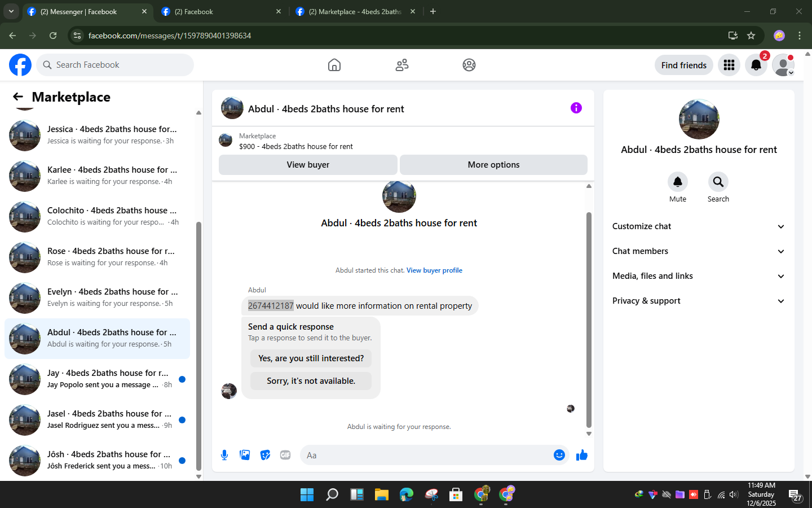812x508 pixels.
Task: Open taskbar Search icon
Action: pos(332,494)
